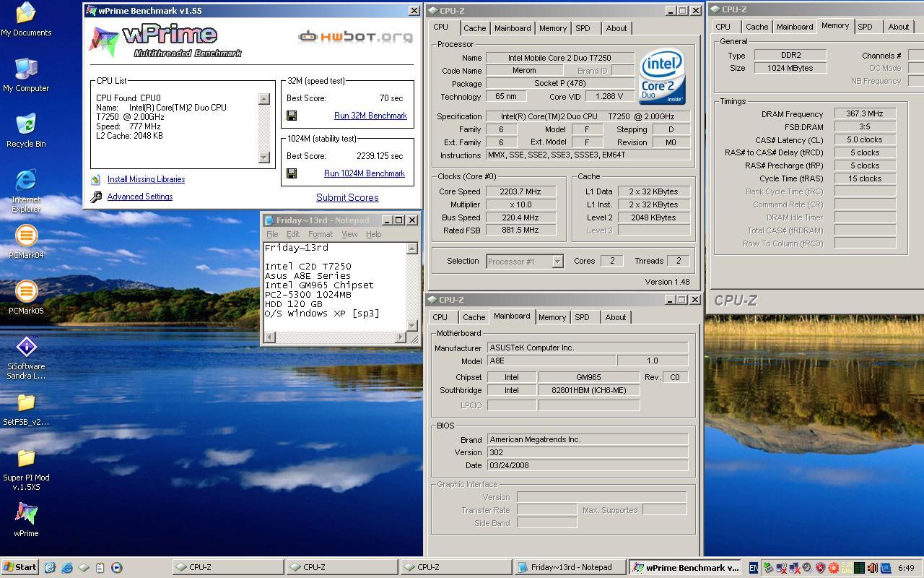Click the DRAM Frequency value 367.3 MHz
This screenshot has width=924, height=578.
pyautogui.click(x=865, y=114)
